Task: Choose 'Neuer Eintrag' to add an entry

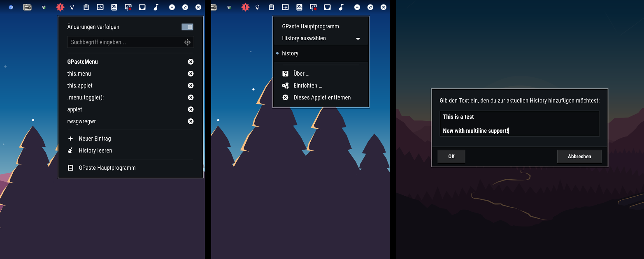Action: [x=130, y=139]
